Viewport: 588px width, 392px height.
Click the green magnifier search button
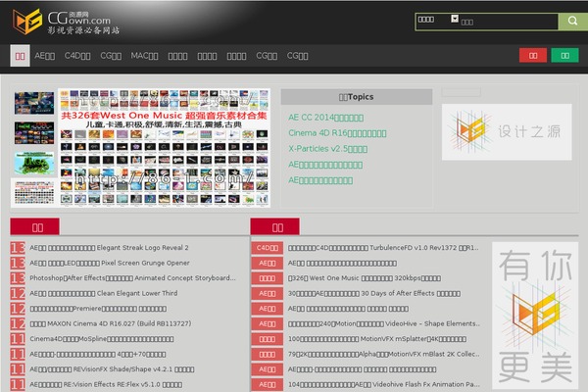(x=572, y=22)
